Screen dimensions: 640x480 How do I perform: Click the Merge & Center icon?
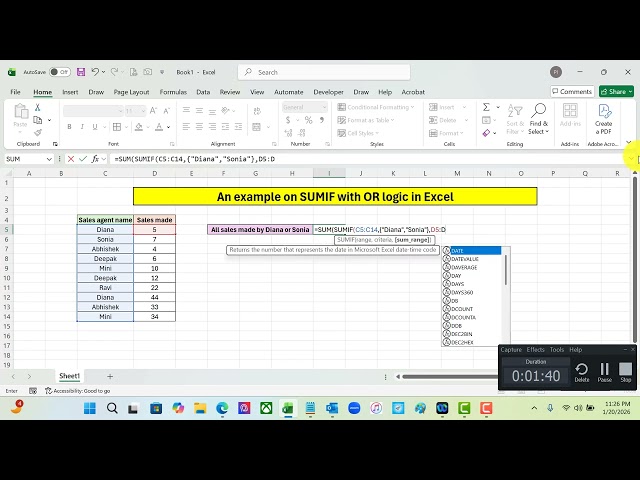(257, 127)
